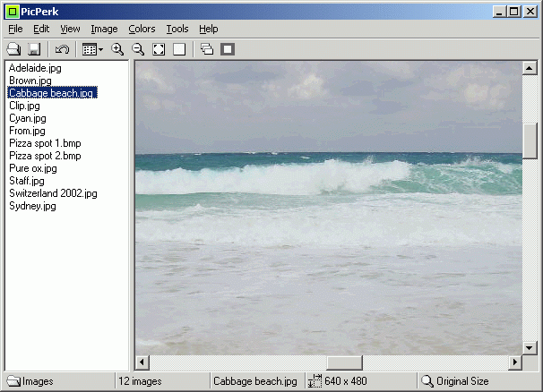Screen dimensions: 543x392
Task: Undo using the curved arrow icon
Action: pos(62,49)
